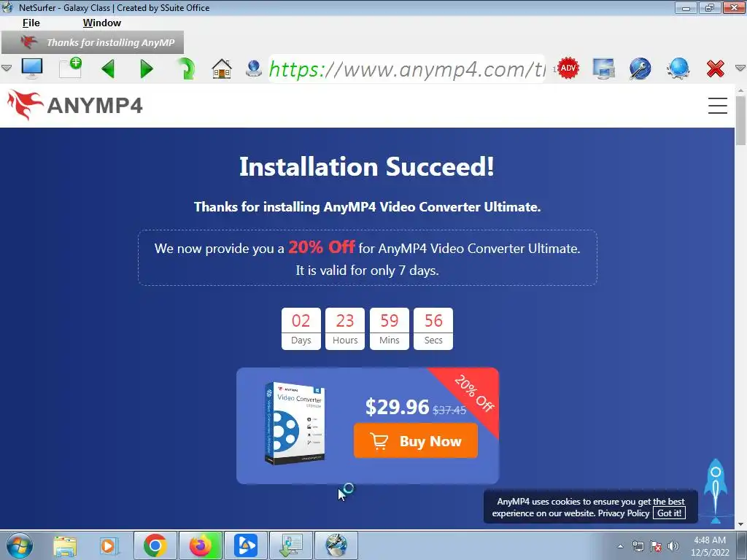Show hidden tray icons arrow

pyautogui.click(x=620, y=546)
